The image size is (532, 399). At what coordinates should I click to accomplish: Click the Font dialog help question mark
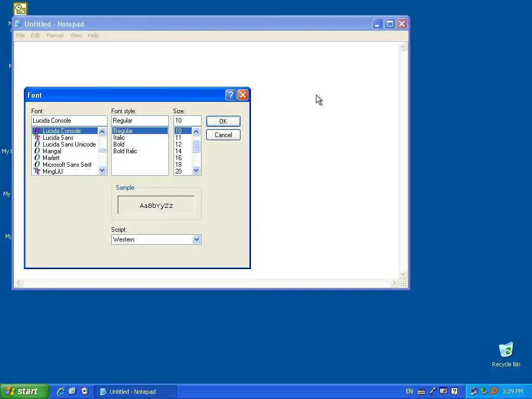coord(230,95)
